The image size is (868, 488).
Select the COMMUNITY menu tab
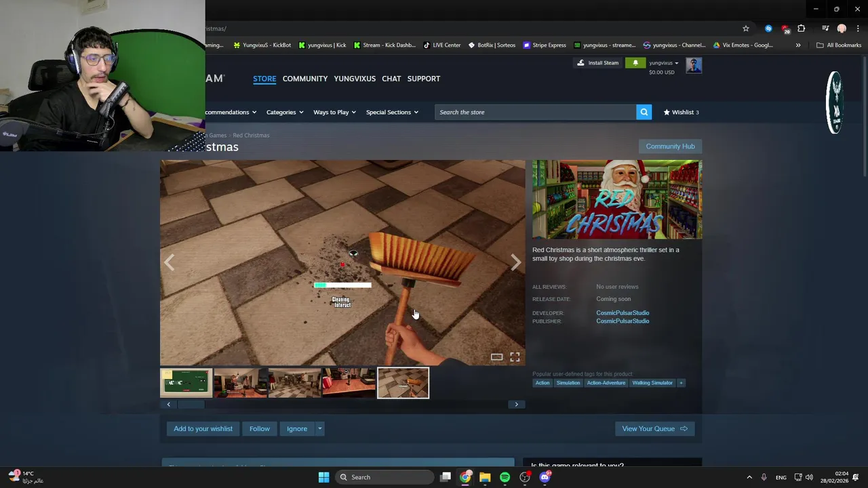305,79
